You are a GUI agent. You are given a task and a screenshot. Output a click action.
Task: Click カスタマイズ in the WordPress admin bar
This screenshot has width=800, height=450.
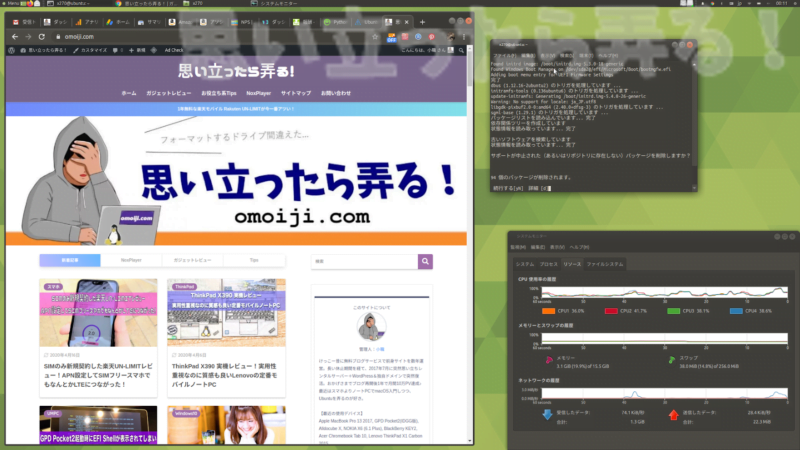pos(90,50)
